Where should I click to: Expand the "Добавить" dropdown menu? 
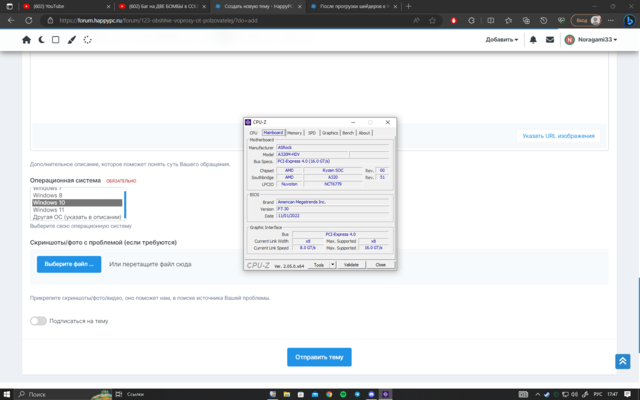[502, 40]
